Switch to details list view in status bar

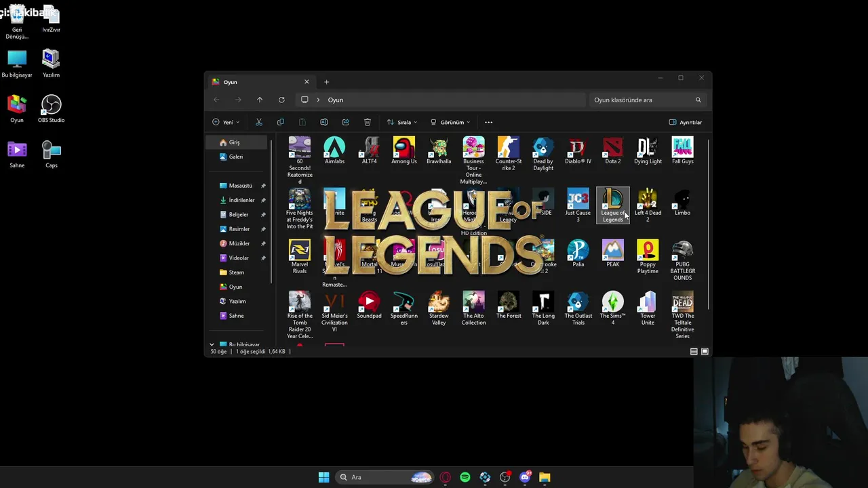coord(694,352)
